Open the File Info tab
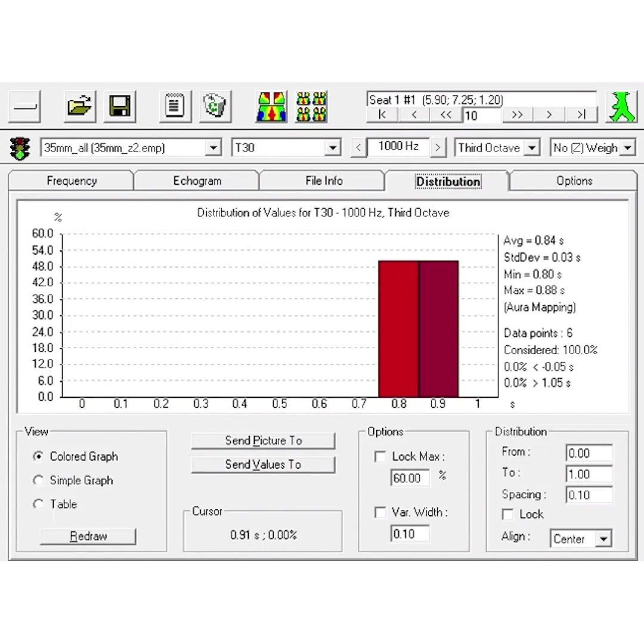The image size is (644, 644). point(324,181)
